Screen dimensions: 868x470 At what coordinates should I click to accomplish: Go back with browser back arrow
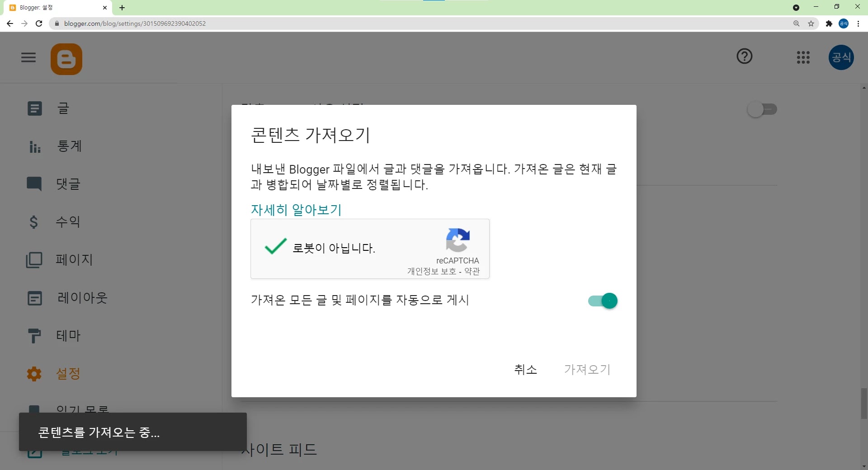(10, 23)
